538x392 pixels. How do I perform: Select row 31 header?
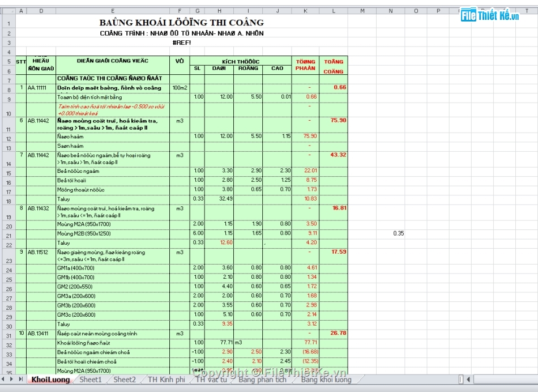[x=8, y=336]
